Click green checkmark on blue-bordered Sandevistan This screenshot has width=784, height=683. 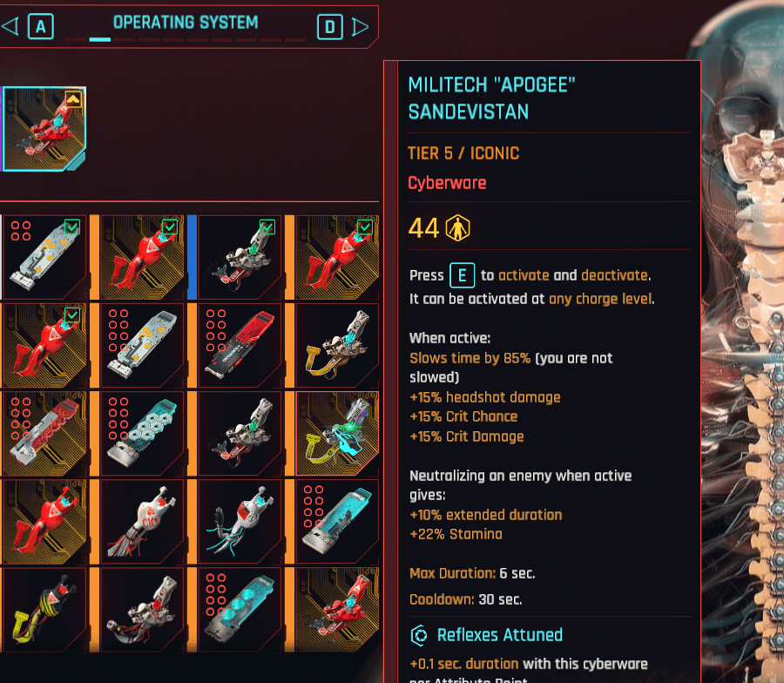pos(267,227)
